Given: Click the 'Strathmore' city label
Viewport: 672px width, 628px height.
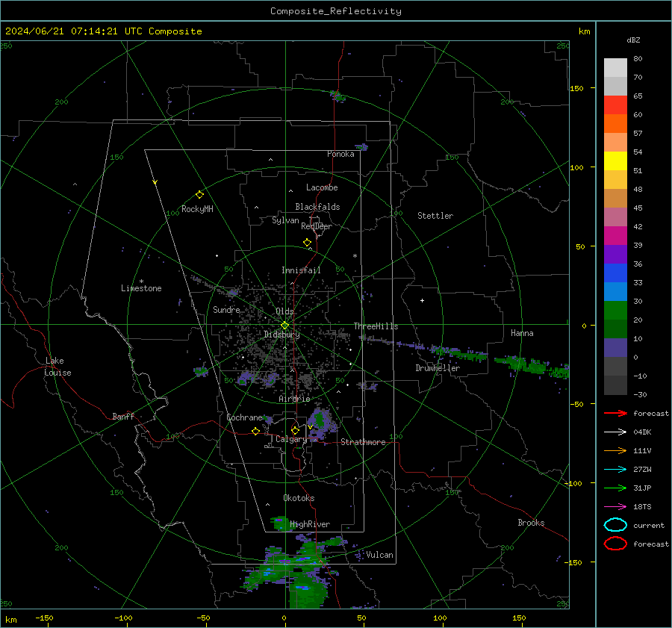Looking at the screenshot, I should pyautogui.click(x=363, y=442).
